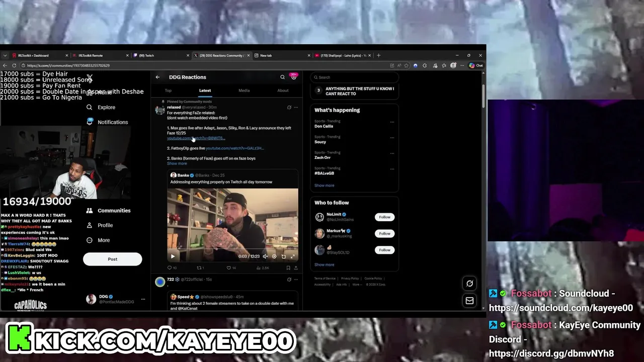Open the Copilot Chat button in browser
This screenshot has height=362, width=644.
(476, 65)
